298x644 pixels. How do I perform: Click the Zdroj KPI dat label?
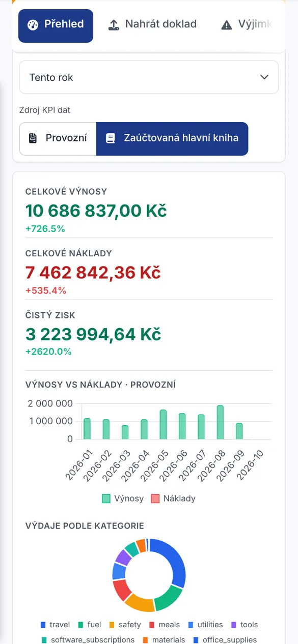click(x=45, y=110)
